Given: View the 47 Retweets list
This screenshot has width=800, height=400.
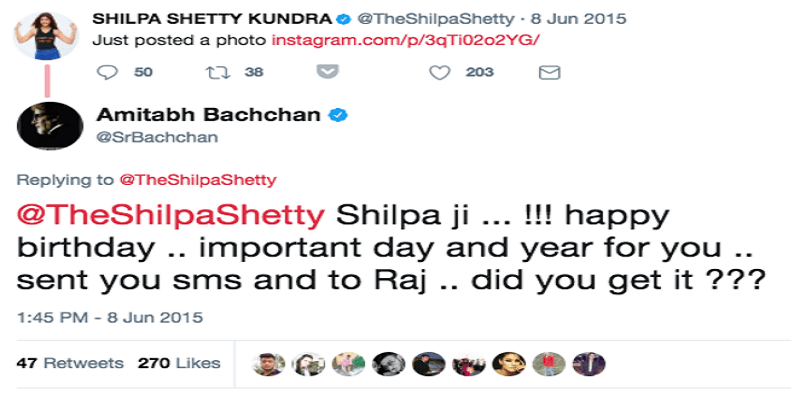Looking at the screenshot, I should click(x=71, y=363).
